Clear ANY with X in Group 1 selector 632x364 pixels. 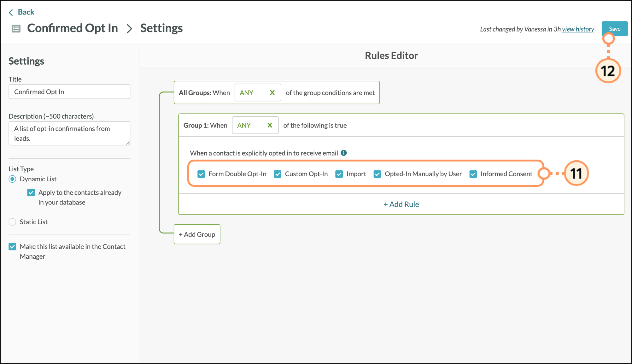click(270, 125)
